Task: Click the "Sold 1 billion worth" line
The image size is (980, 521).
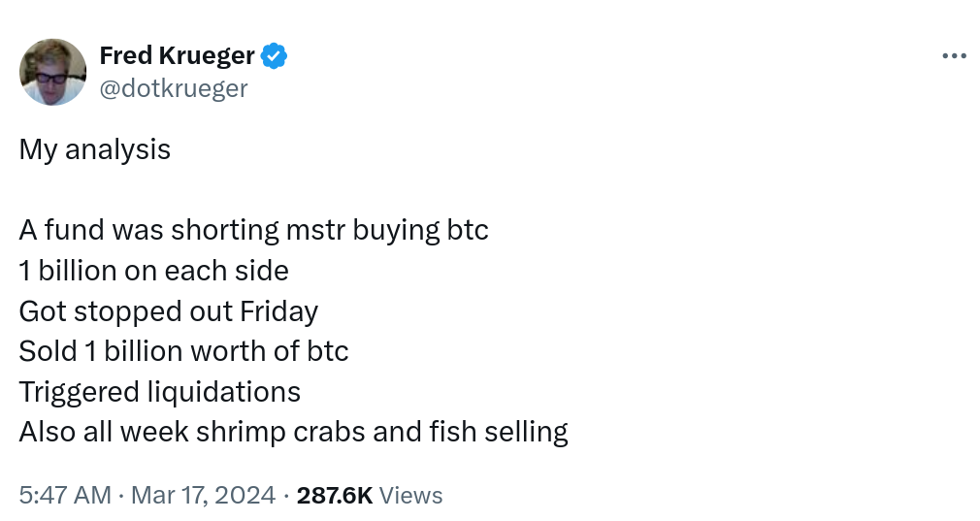Action: tap(183, 350)
